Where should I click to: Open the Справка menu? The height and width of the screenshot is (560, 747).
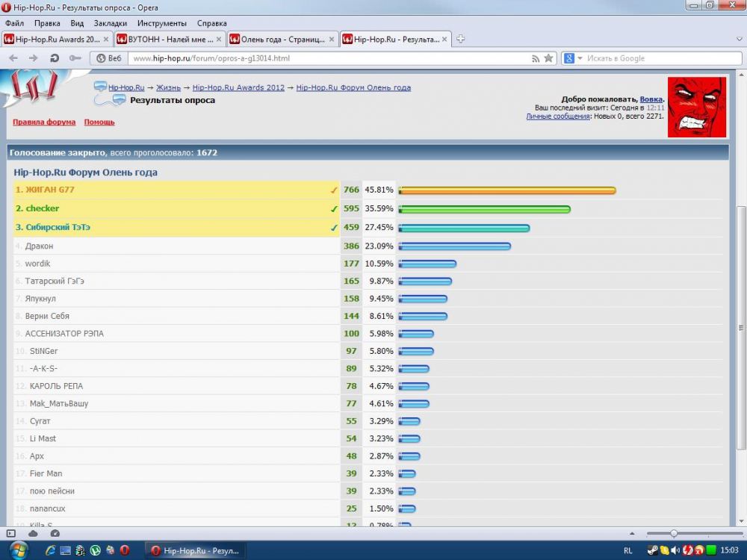point(211,23)
